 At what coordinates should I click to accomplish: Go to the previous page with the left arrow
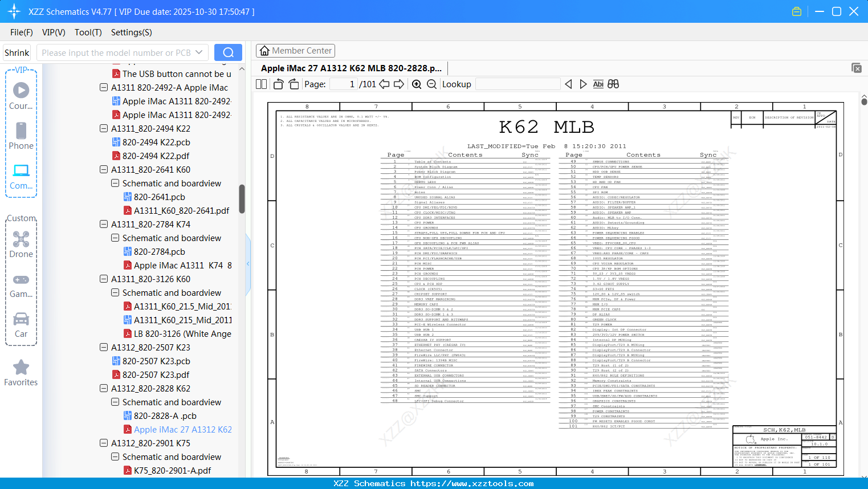pos(384,84)
